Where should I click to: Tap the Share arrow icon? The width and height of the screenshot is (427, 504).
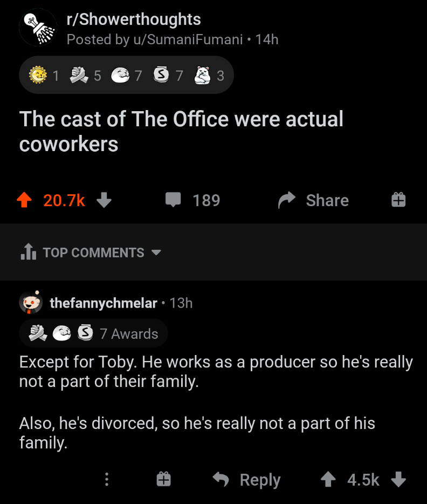285,201
